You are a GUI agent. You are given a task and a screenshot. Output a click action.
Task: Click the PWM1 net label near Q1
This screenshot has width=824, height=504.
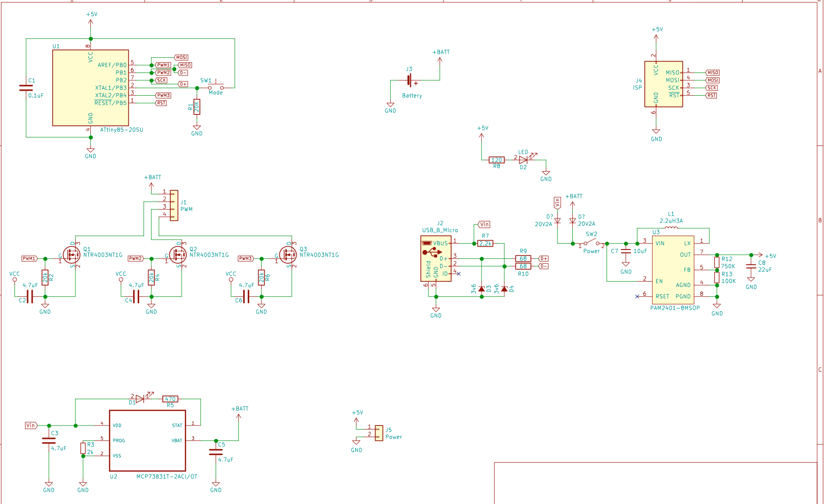[x=29, y=258]
